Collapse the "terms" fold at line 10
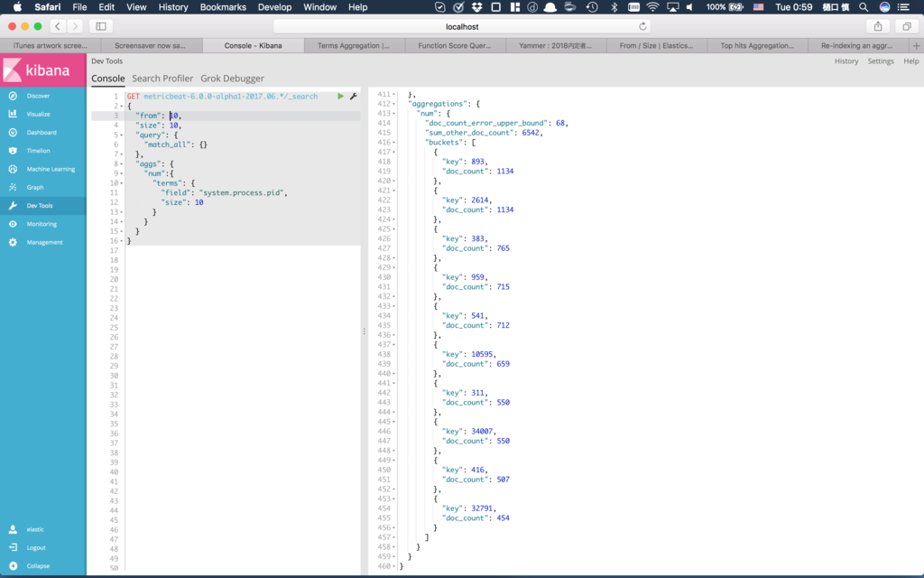The height and width of the screenshot is (578, 924). point(122,182)
